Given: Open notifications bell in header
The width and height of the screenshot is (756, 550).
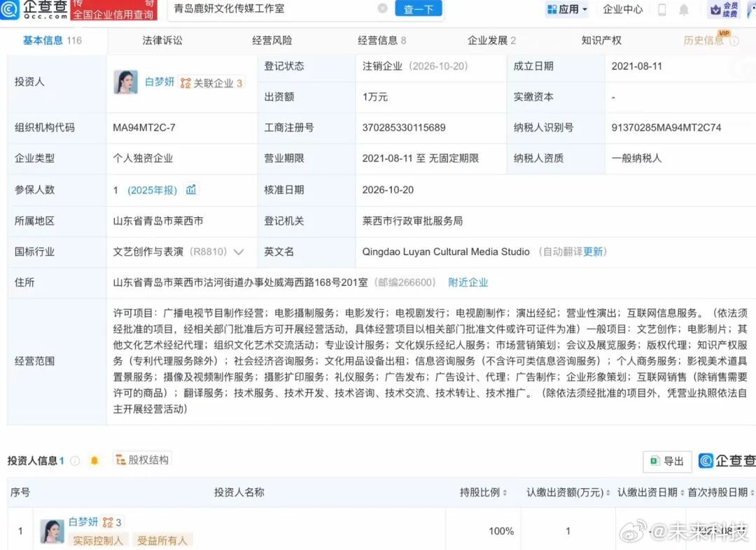Looking at the screenshot, I should click(683, 10).
